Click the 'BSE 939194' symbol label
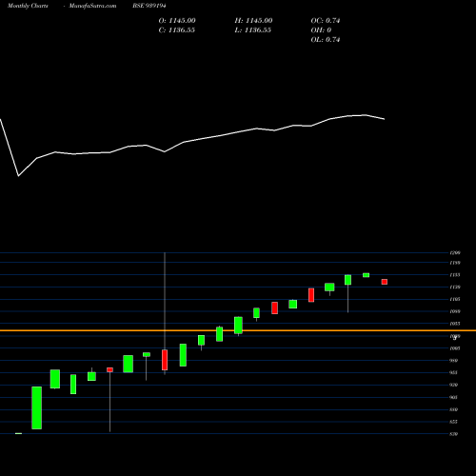This screenshot has width=476, height=476. pos(149,6)
